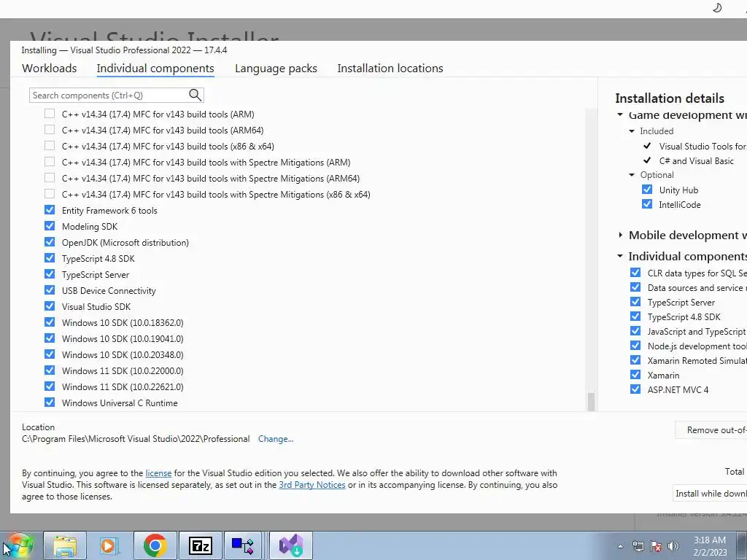Click Change... location link
Screen dimensions: 747x560
pyautogui.click(x=276, y=439)
